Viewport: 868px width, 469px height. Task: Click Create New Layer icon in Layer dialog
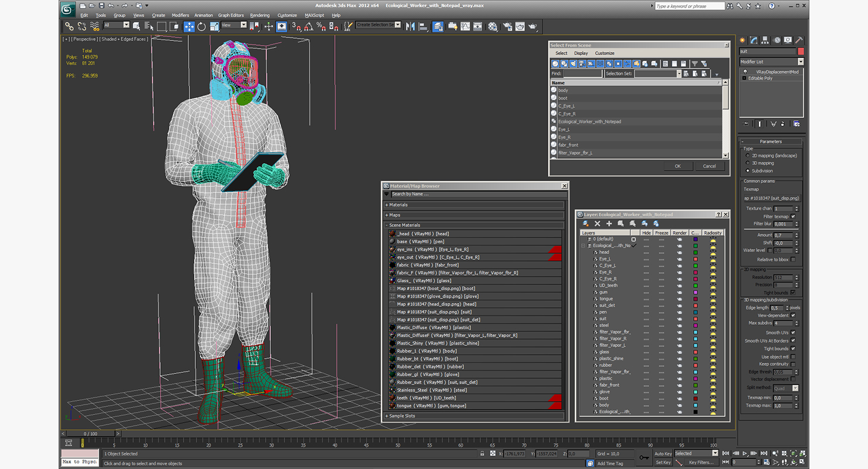point(585,223)
